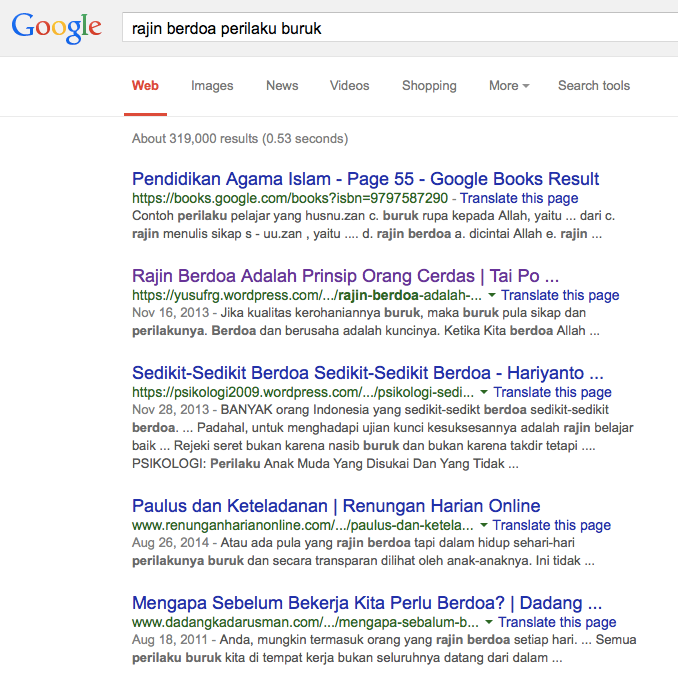The height and width of the screenshot is (676, 678).
Task: Click the psikologi2009.wordpress.com green URL
Action: [x=303, y=392]
